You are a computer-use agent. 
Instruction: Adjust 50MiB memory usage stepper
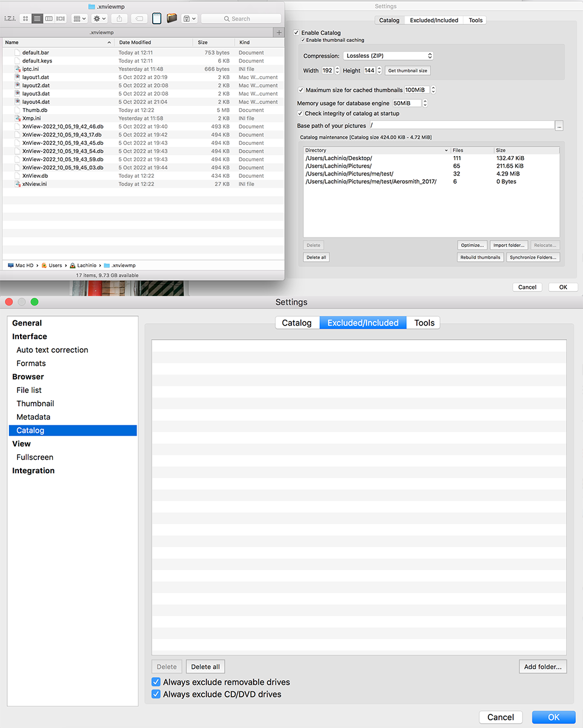425,103
